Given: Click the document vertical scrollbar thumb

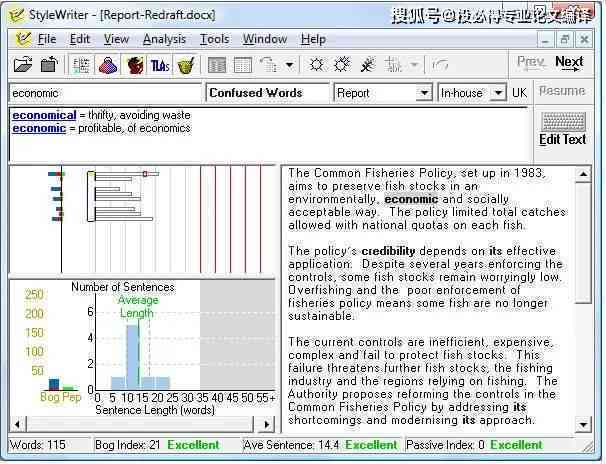Looking at the screenshot, I should (583, 244).
